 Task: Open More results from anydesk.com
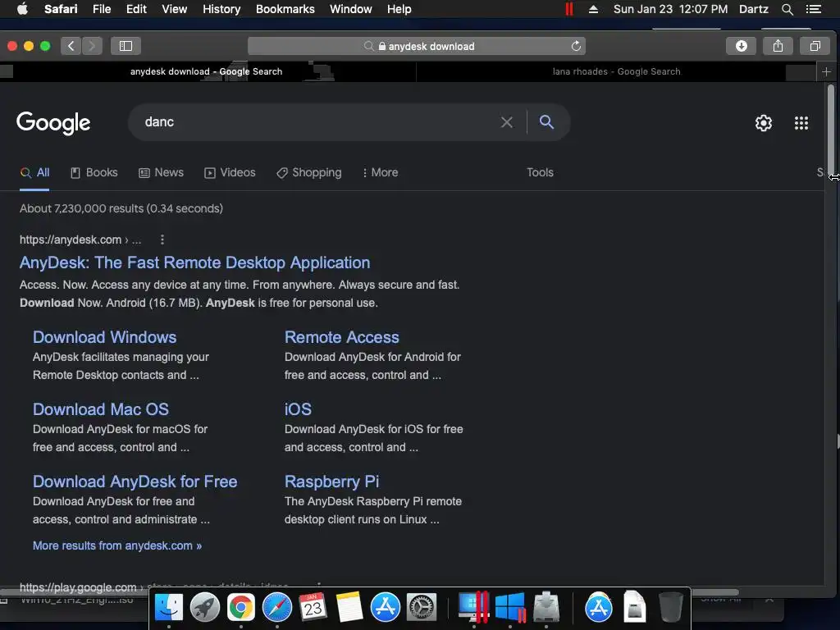[117, 546]
